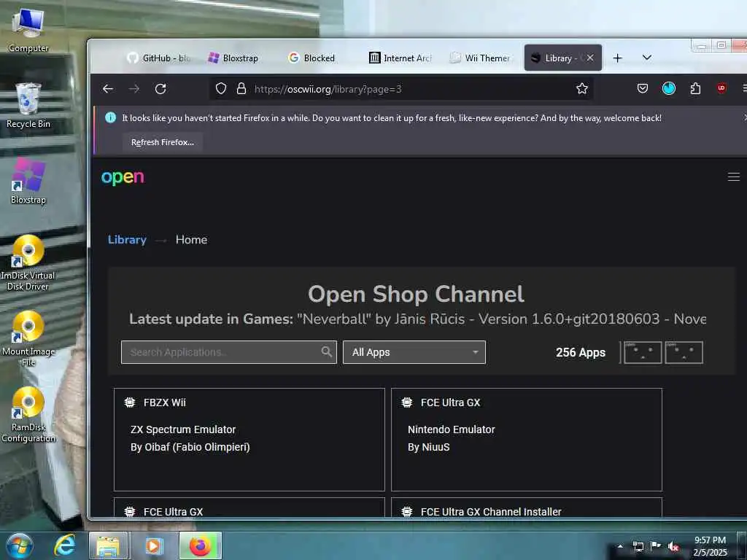Open the FBZX Wii app card
Viewport: 747px width, 560px height.
[249, 440]
